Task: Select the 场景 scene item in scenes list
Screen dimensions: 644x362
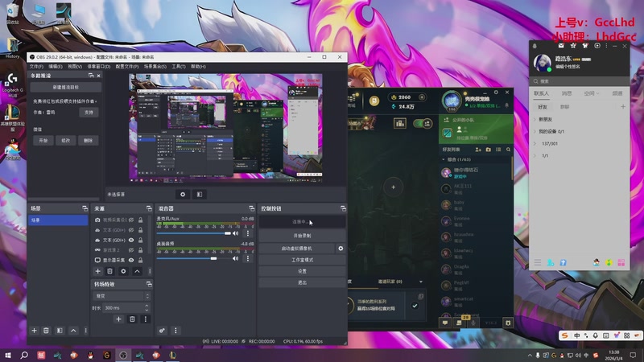Action: coord(58,220)
